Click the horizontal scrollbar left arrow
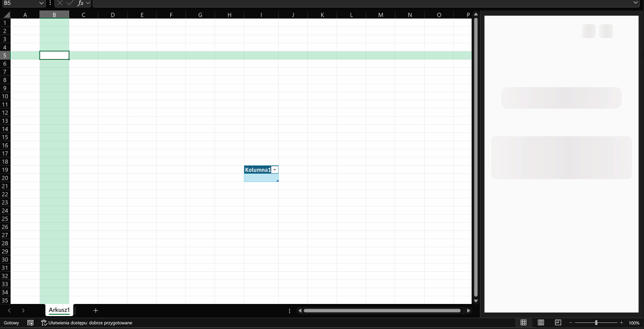 coord(300,311)
